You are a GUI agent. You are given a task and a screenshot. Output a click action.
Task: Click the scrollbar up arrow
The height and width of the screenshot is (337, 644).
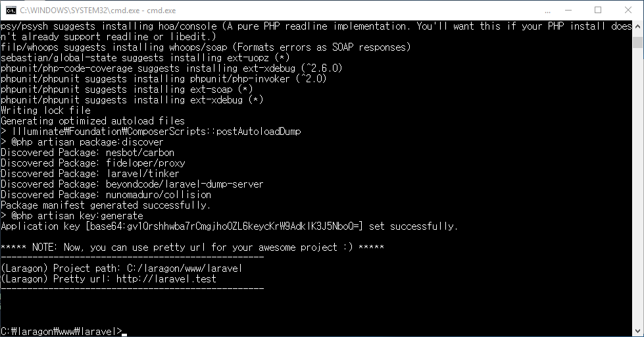pyautogui.click(x=638, y=26)
